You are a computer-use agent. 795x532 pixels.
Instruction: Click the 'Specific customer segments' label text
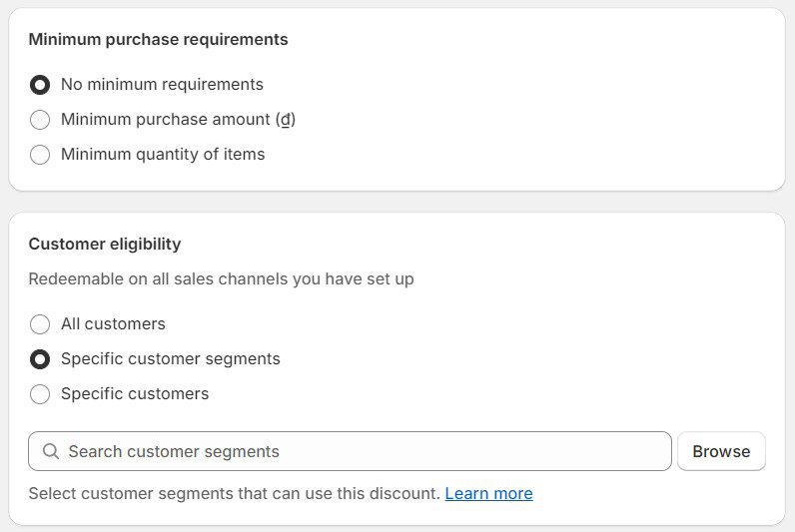pos(170,359)
